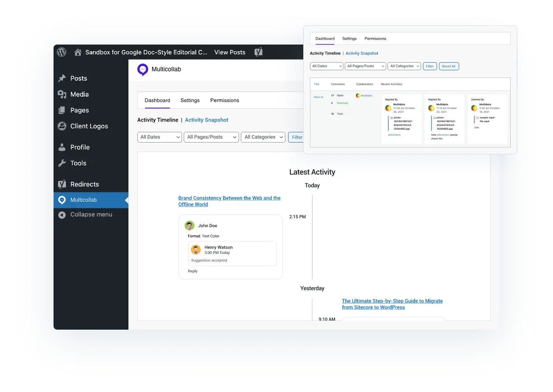Click the sample-mp4-file.mp4 file name
This screenshot has height=392, width=553.
click(x=487, y=119)
